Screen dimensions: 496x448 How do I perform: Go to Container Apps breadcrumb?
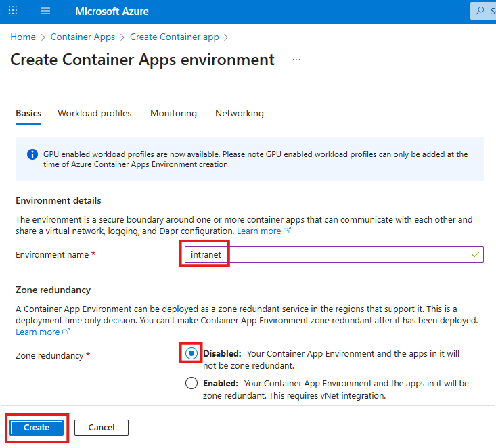[x=83, y=37]
